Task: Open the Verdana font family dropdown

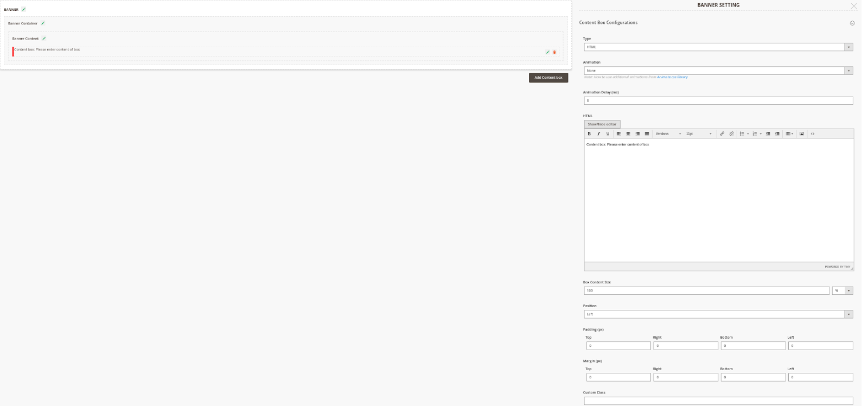Action: [x=668, y=134]
